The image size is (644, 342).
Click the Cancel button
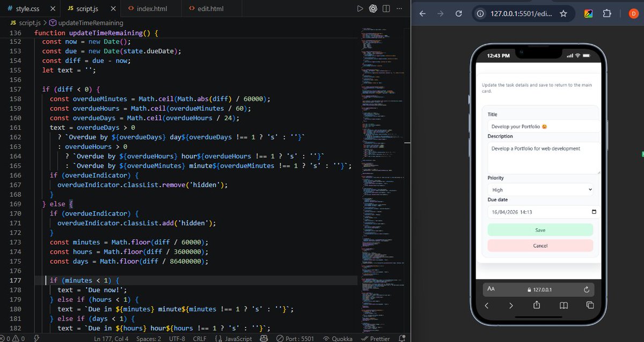540,246
